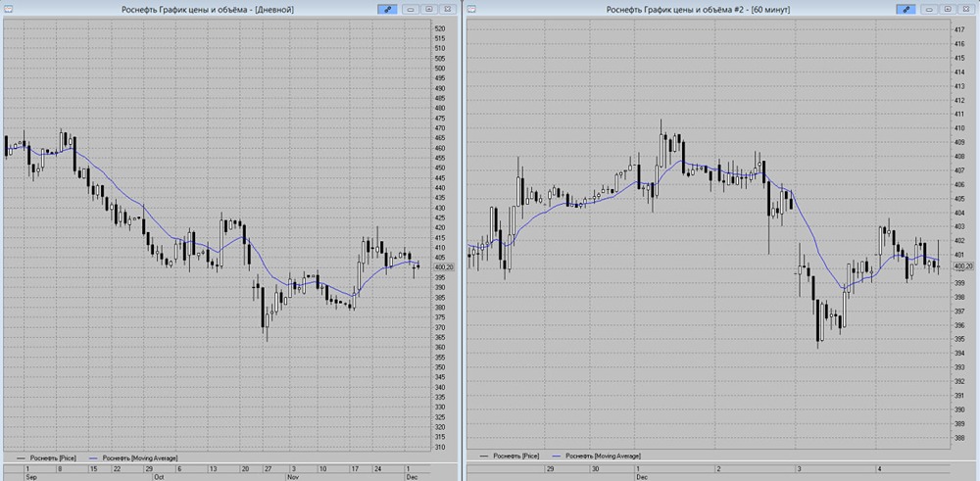Click the 'Dec' month label on the 60 минут time axis
980x481 pixels.
click(x=640, y=475)
